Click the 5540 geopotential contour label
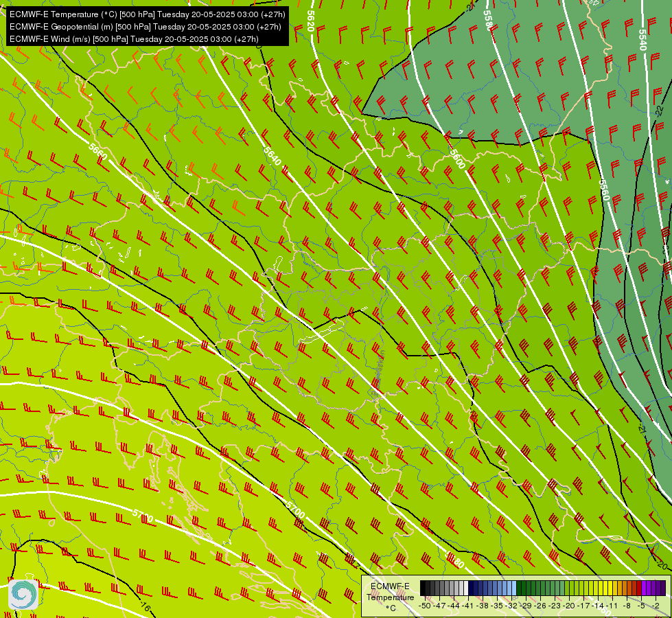Viewport: 672px width, 618px height. 642,39
